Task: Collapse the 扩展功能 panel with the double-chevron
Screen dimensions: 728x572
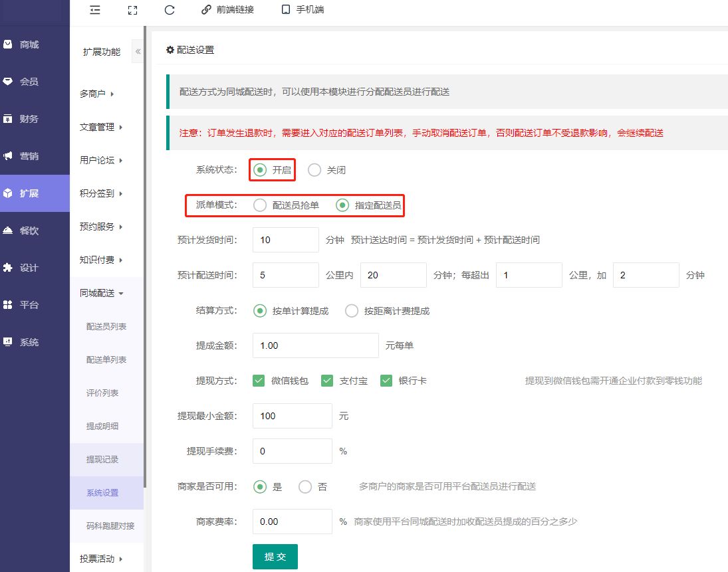Action: [138, 52]
